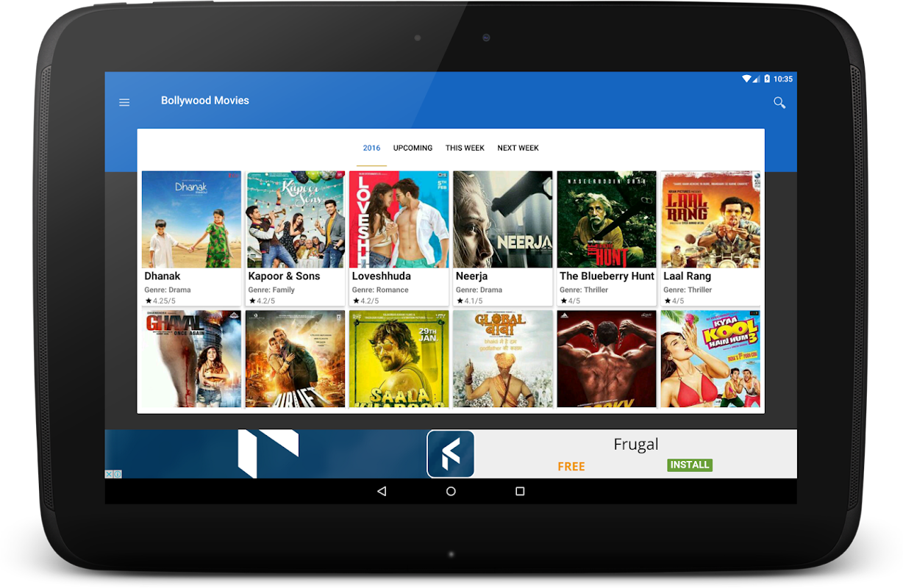The width and height of the screenshot is (903, 588).
Task: Click Genre: Drama under Dhanak
Action: [168, 290]
